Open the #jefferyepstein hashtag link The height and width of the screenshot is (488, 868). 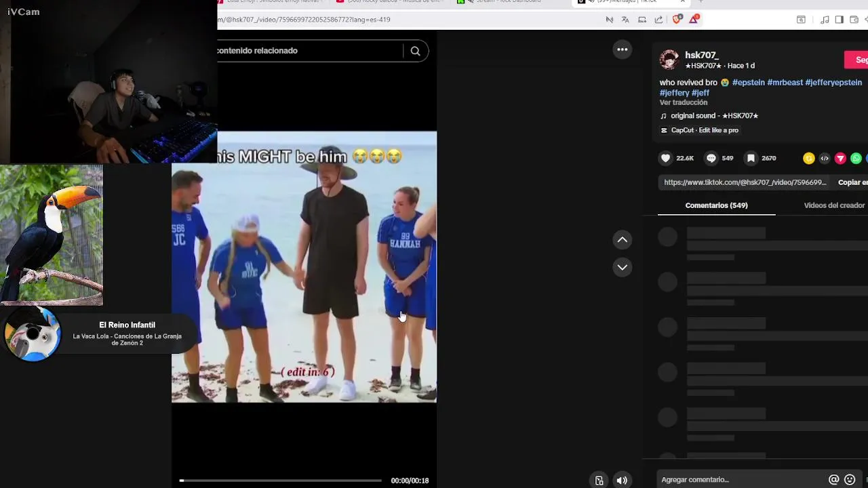coord(833,83)
